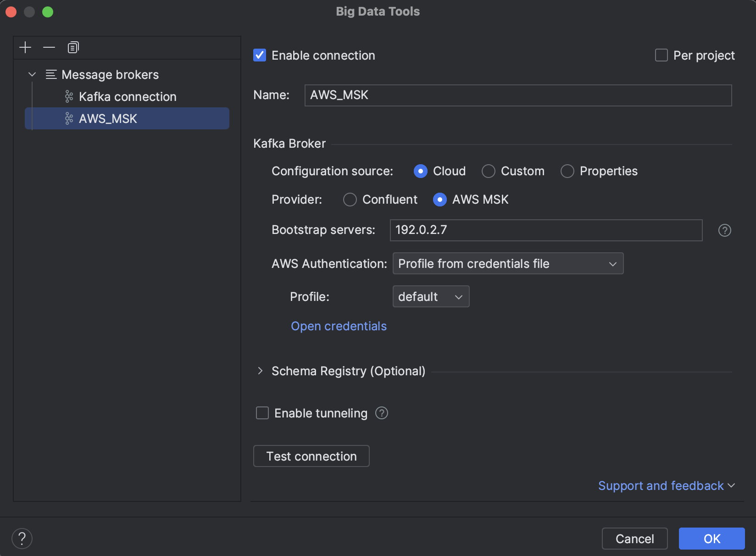
Task: Turn on Enable tunneling
Action: click(x=262, y=413)
